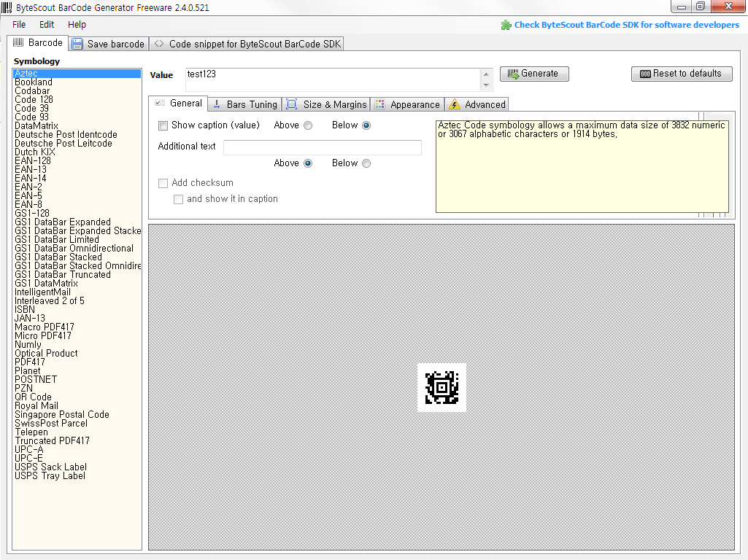
Task: Click the green puzzle piece SDK icon
Action: tap(506, 25)
